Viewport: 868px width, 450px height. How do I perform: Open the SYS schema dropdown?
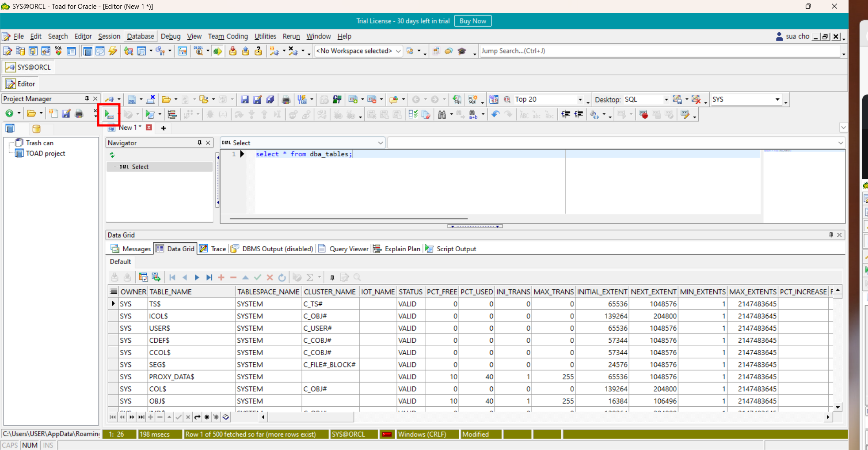777,100
